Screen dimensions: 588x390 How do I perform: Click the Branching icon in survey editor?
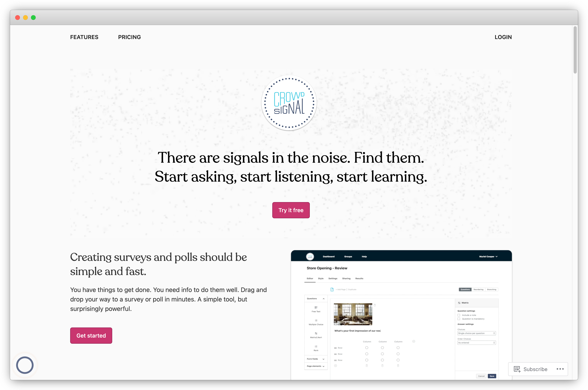coord(491,289)
